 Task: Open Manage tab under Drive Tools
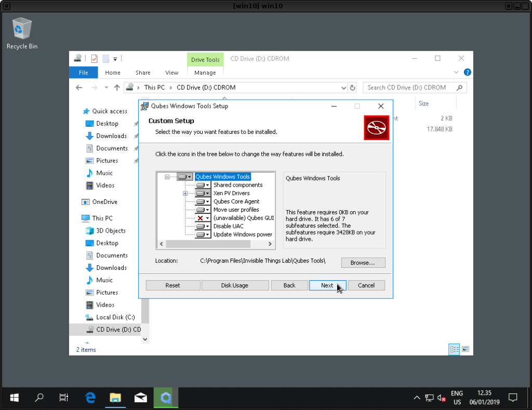205,73
